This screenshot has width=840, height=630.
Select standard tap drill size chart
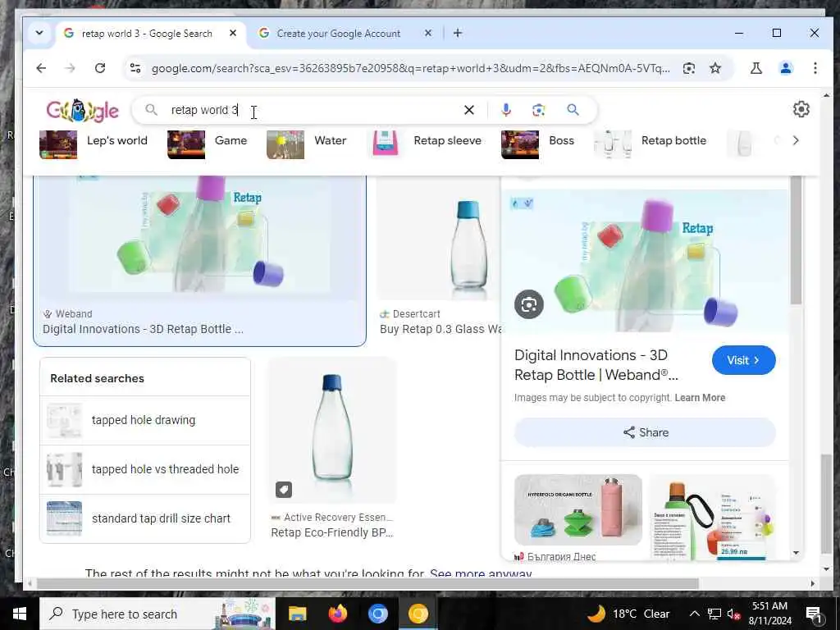[x=144, y=518]
